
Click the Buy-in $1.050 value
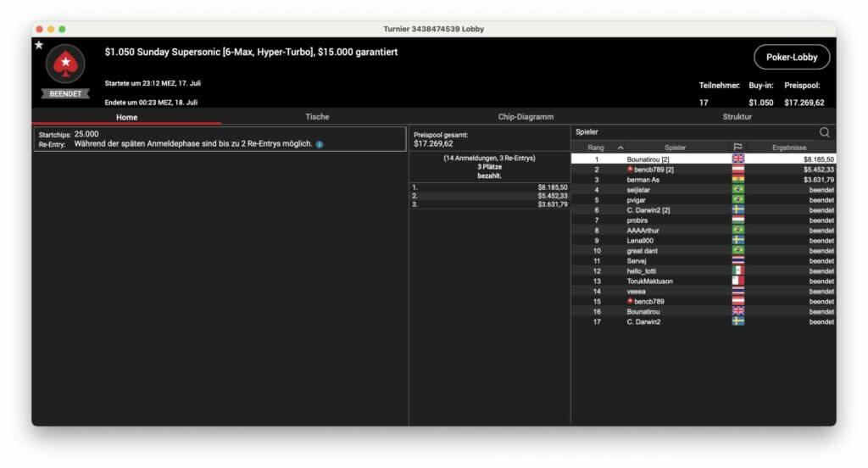[760, 103]
